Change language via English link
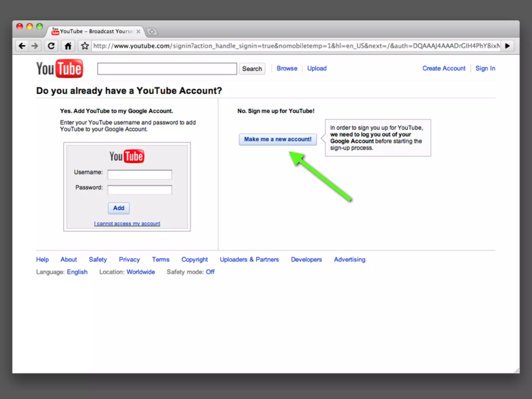The height and width of the screenshot is (399, 532). click(x=77, y=272)
